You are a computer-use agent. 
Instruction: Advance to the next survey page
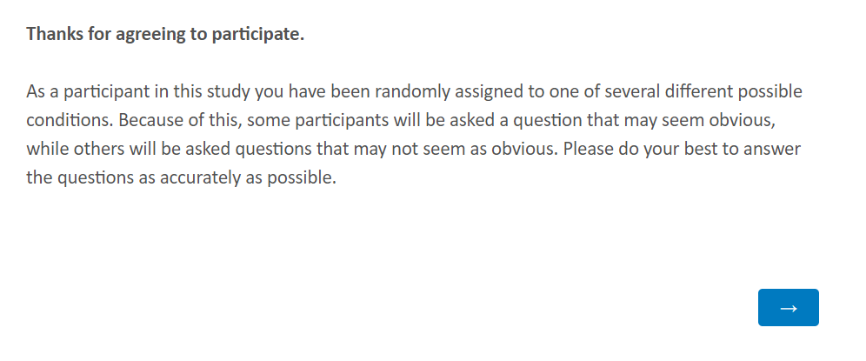[788, 307]
